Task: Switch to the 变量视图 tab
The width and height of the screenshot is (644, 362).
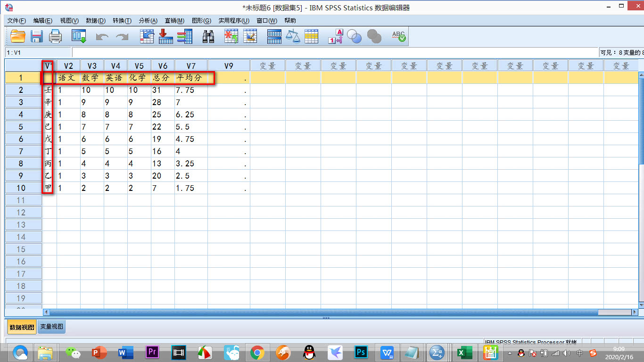Action: (51, 327)
